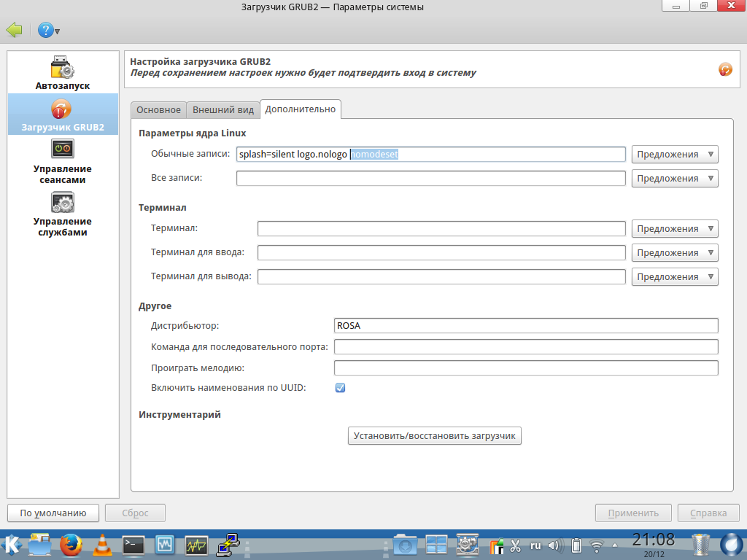The image size is (747, 560).
Task: Select the Дополнительно tab
Action: click(x=300, y=109)
